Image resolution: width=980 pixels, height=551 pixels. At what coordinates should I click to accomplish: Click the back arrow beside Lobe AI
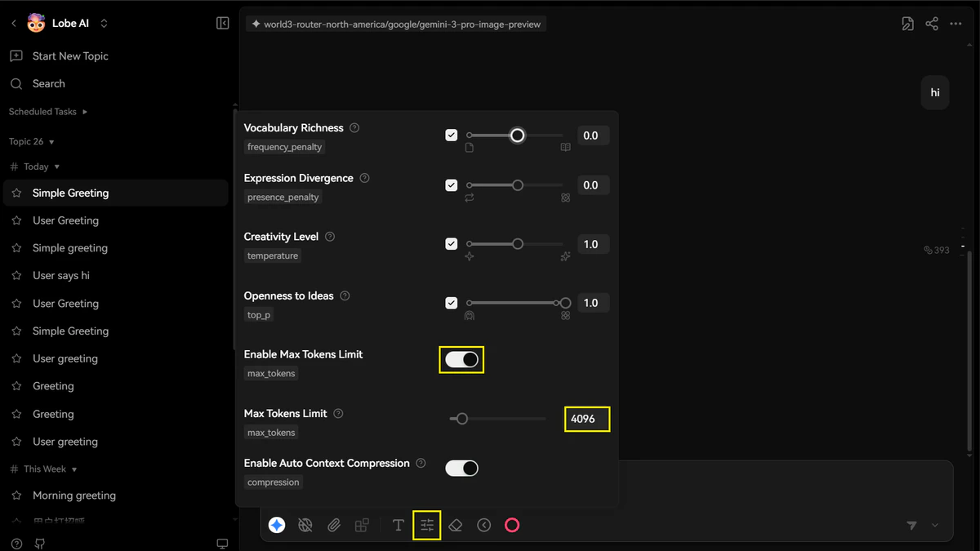coord(13,24)
